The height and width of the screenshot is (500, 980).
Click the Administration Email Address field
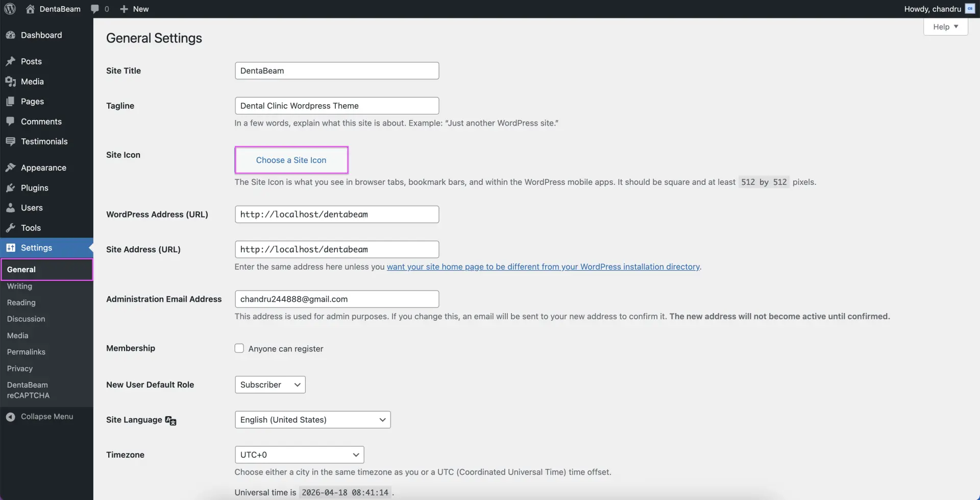click(x=336, y=299)
